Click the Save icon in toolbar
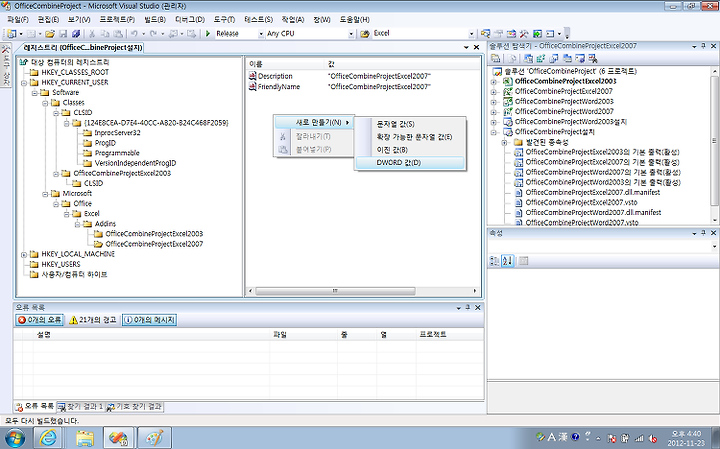 63,34
